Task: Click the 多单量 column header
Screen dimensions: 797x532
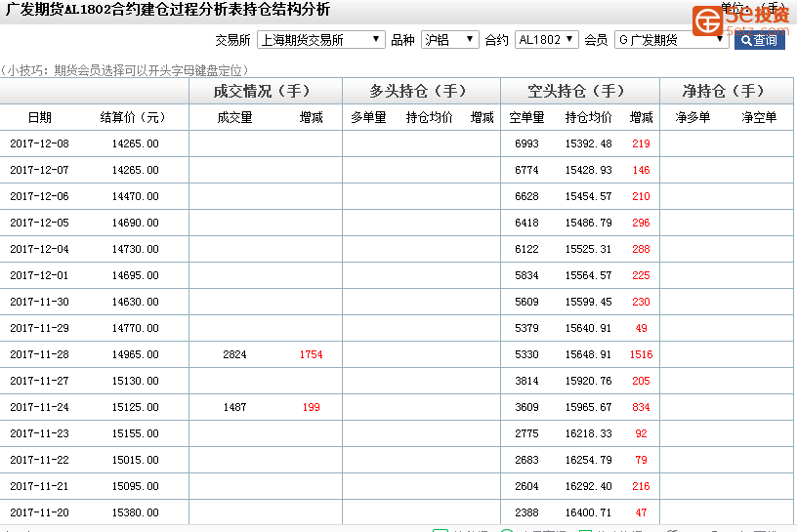Action: [368, 117]
